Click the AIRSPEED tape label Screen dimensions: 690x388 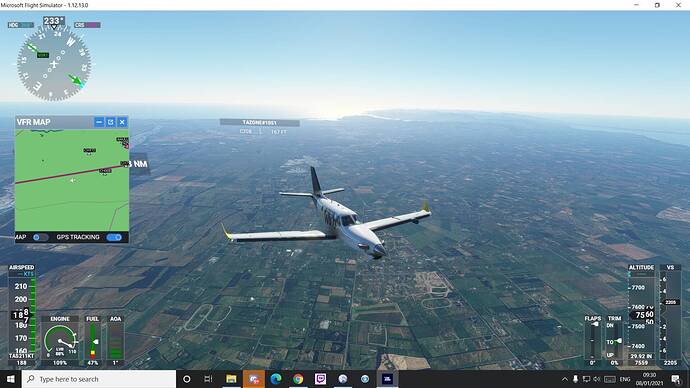22,267
